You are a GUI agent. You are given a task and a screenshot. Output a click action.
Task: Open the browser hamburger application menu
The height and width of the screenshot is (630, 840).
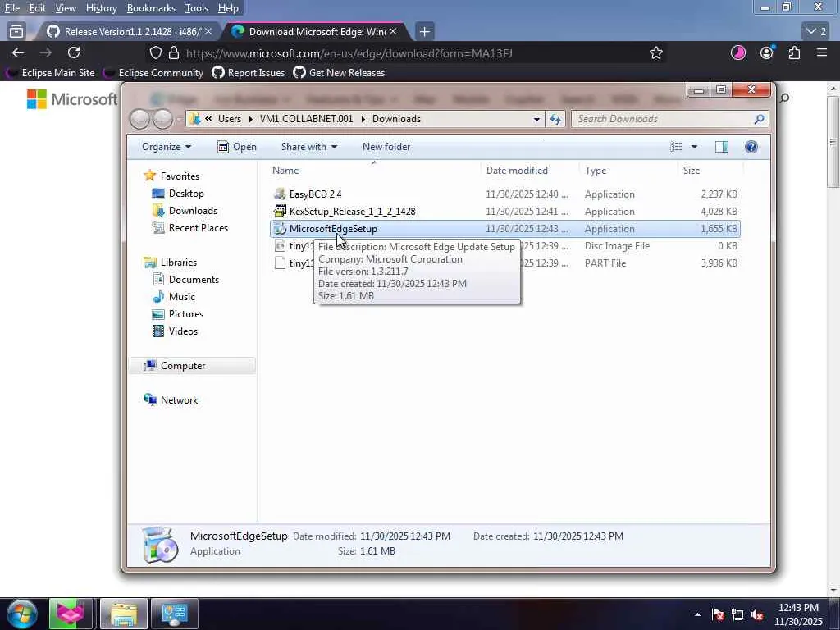click(822, 52)
